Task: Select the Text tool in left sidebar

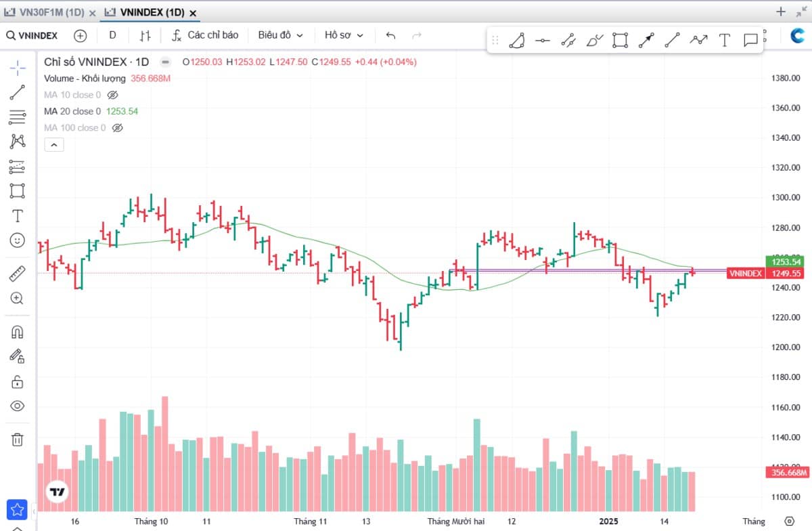Action: [x=18, y=215]
